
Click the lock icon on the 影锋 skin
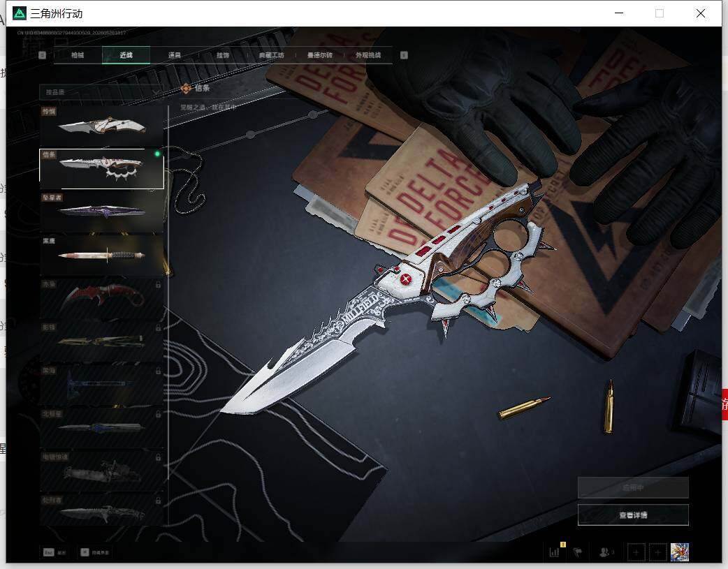point(158,327)
